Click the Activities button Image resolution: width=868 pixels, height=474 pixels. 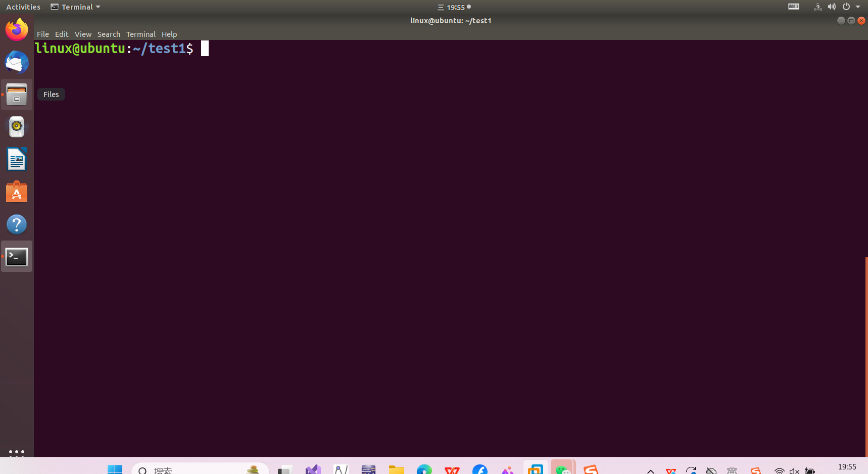coord(23,7)
